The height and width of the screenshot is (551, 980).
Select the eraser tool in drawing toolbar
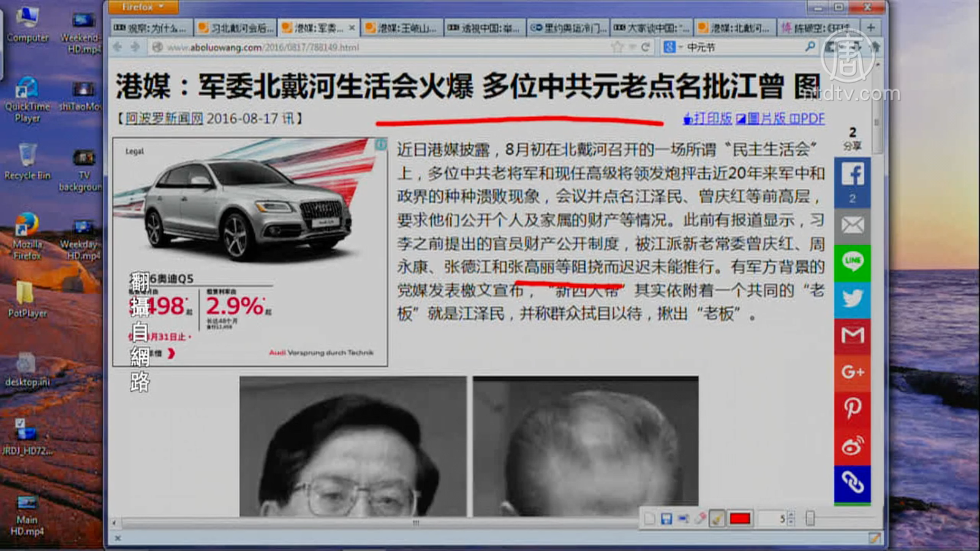pos(700,519)
